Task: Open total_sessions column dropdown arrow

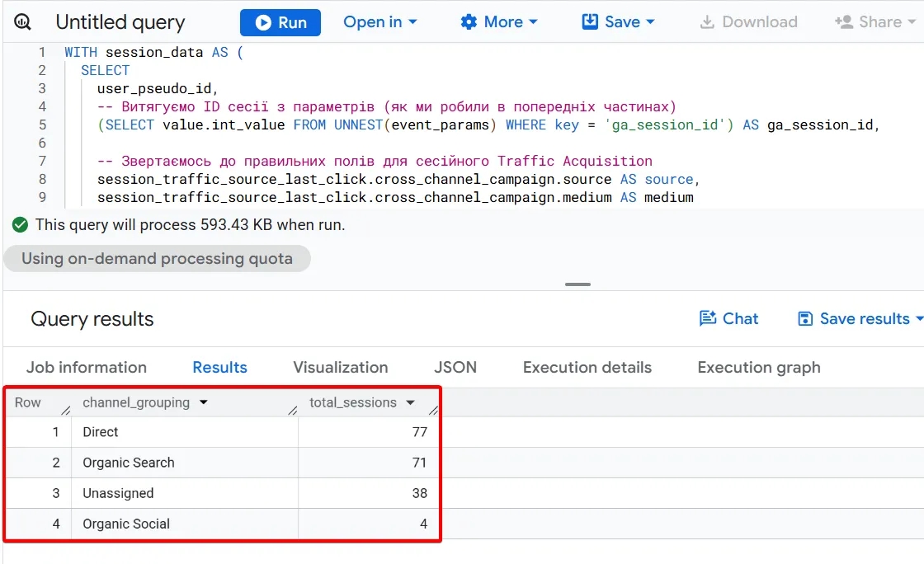Action: point(410,402)
